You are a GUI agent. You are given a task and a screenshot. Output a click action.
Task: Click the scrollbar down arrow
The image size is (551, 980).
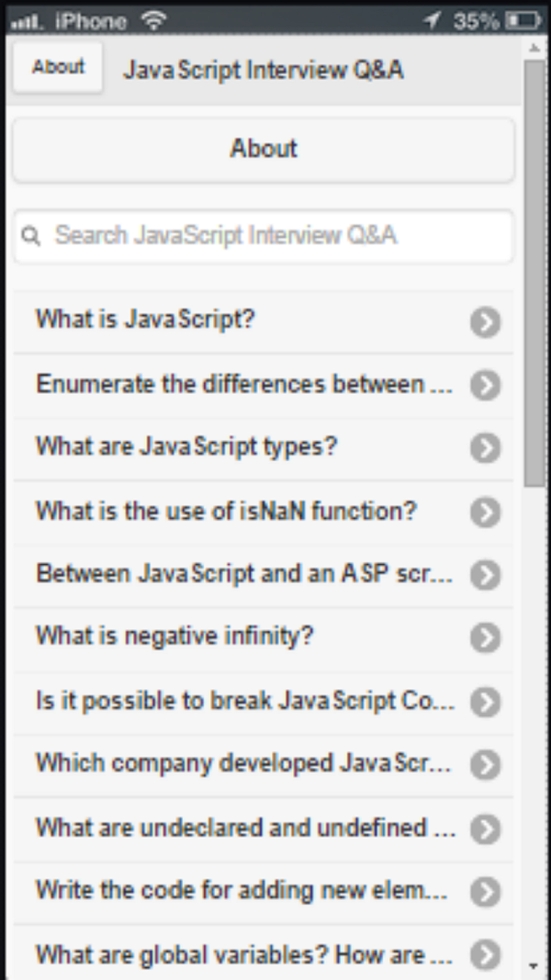534,966
